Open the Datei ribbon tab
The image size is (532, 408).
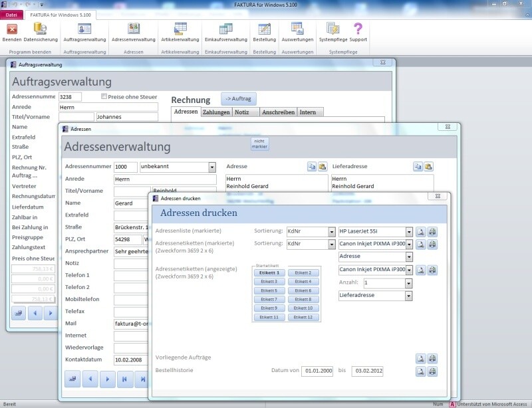coord(12,14)
